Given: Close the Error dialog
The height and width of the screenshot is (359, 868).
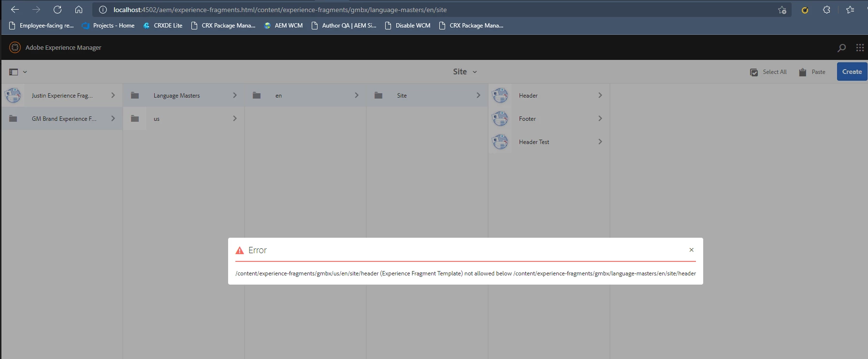Looking at the screenshot, I should (x=692, y=250).
